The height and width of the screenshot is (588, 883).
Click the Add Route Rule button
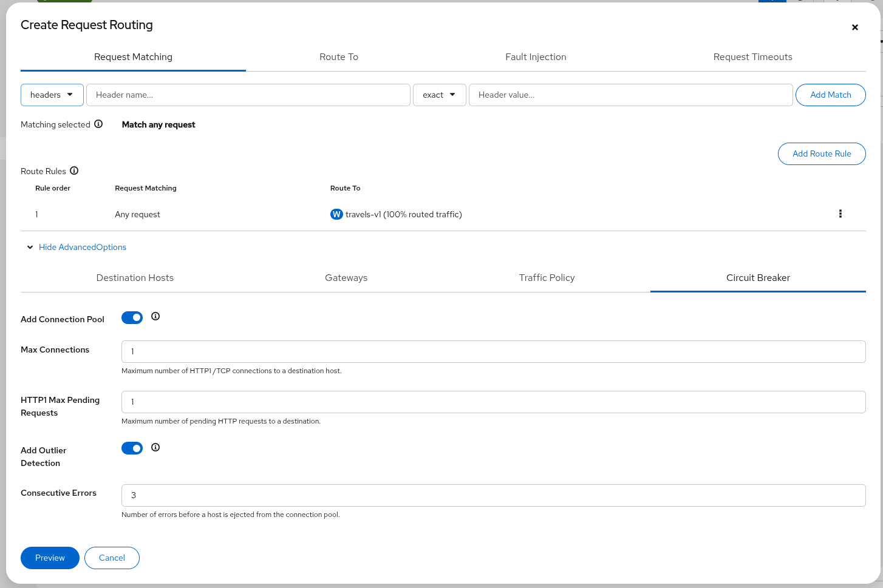(821, 154)
